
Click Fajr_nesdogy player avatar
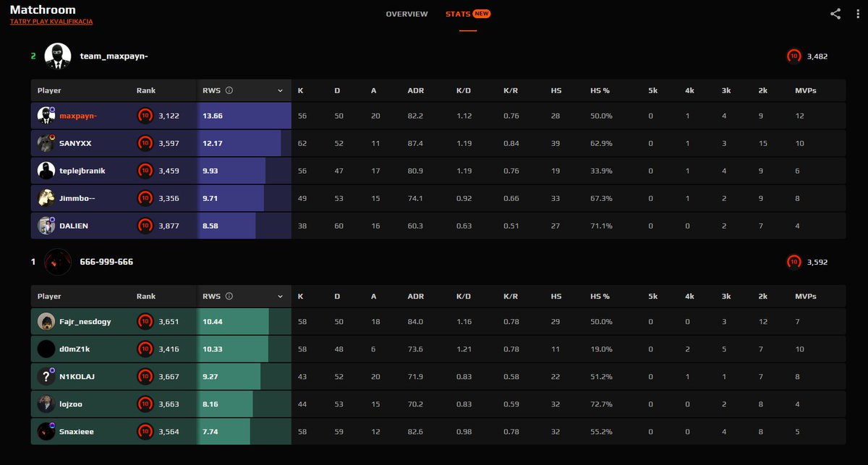point(46,321)
